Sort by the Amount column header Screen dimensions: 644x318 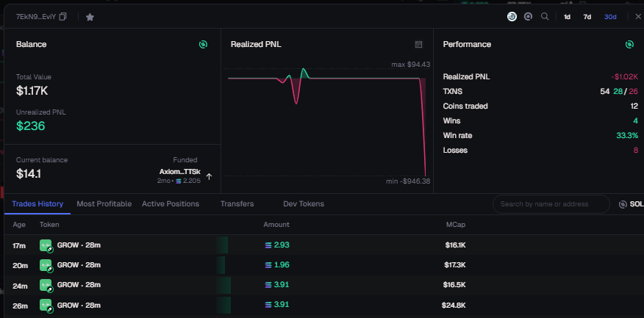276,225
